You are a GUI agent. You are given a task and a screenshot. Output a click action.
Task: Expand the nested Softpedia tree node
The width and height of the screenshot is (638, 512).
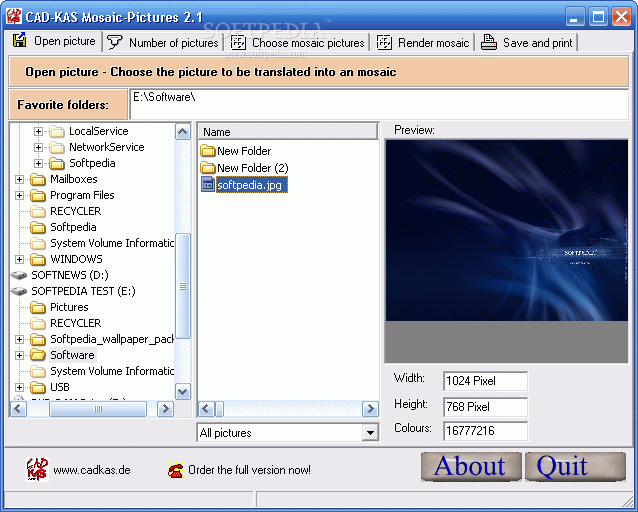point(38,163)
